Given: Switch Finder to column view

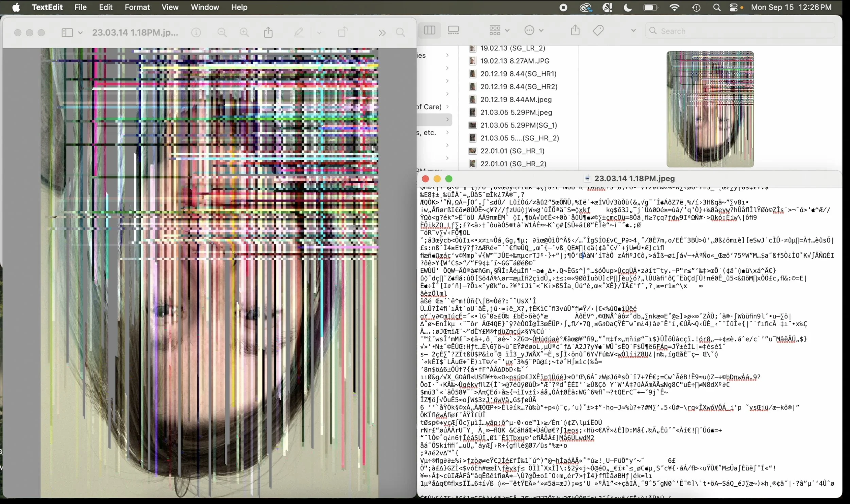Looking at the screenshot, I should 429,30.
